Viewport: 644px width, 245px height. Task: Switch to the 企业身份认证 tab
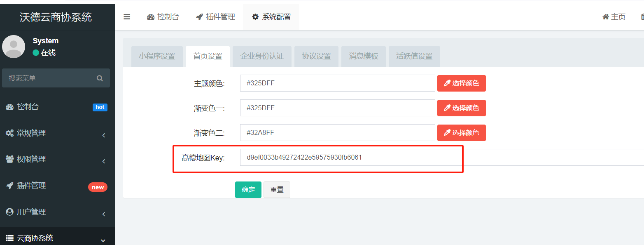point(262,57)
